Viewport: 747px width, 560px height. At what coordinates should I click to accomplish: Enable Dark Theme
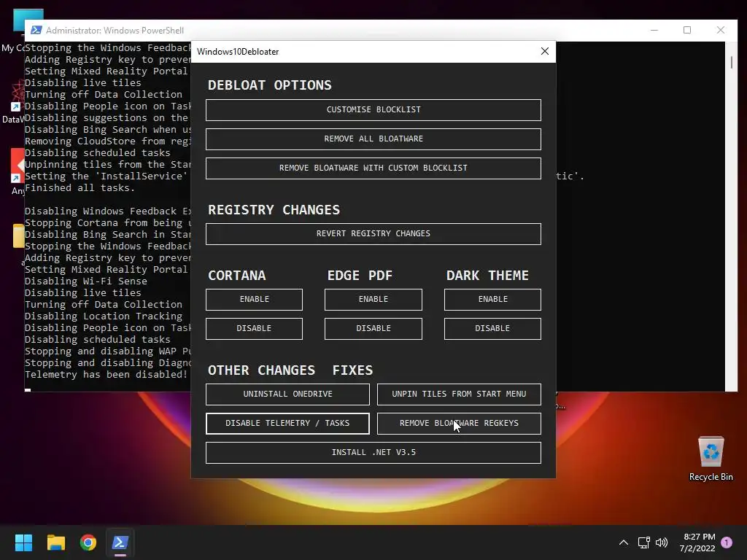click(x=492, y=300)
